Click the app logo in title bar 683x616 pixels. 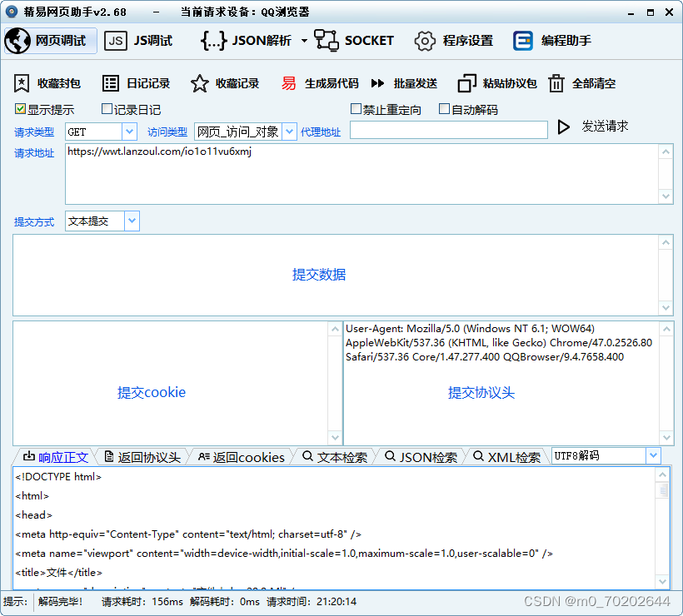tap(12, 12)
